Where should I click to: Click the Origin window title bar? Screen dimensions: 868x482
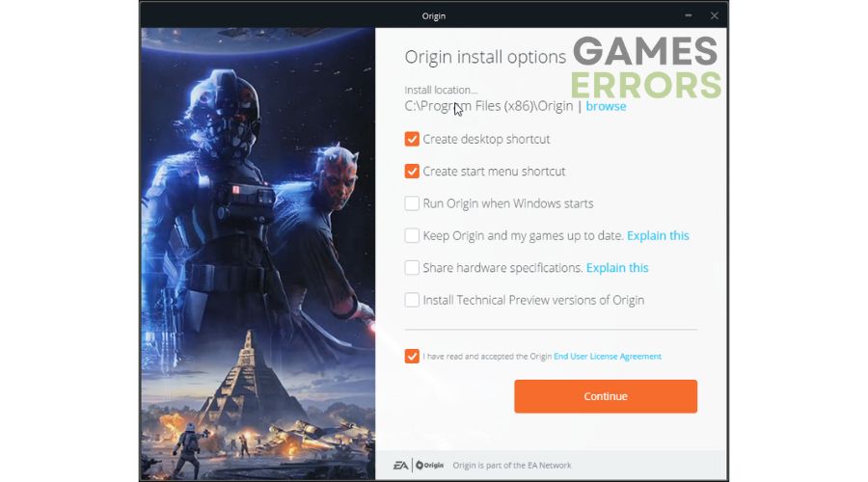click(x=433, y=16)
